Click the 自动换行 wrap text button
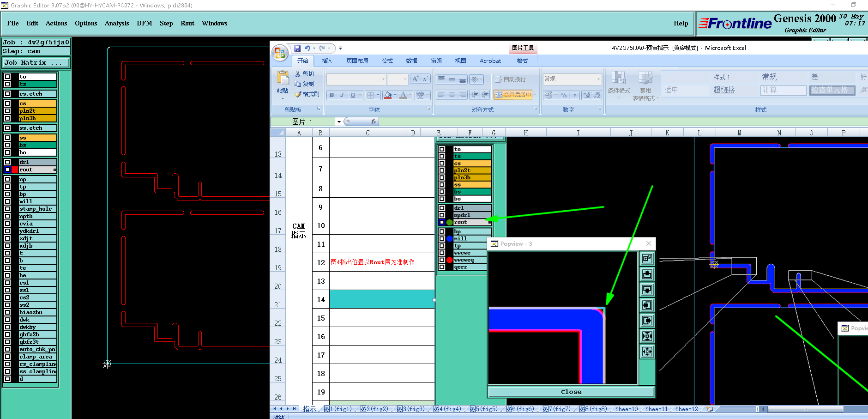This screenshot has width=868, height=419. 510,79
